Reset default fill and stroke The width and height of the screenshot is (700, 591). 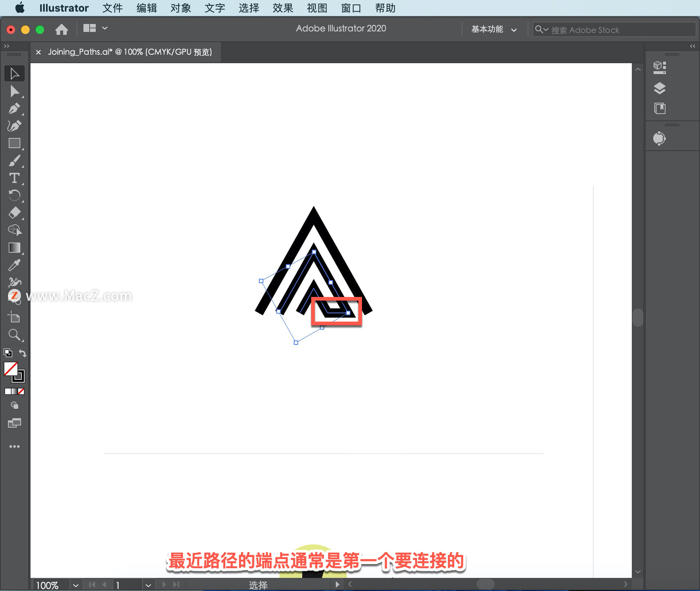tap(8, 353)
